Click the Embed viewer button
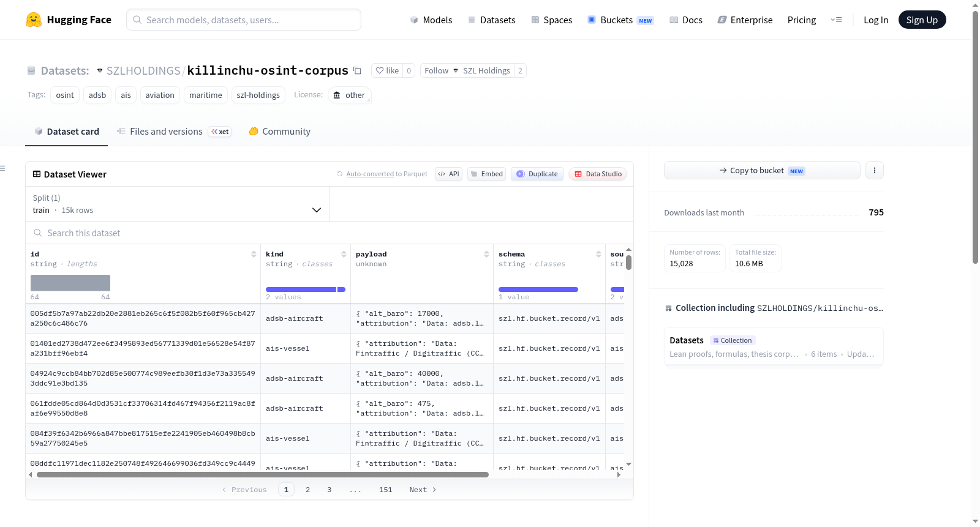This screenshot has height=527, width=980. (x=487, y=174)
